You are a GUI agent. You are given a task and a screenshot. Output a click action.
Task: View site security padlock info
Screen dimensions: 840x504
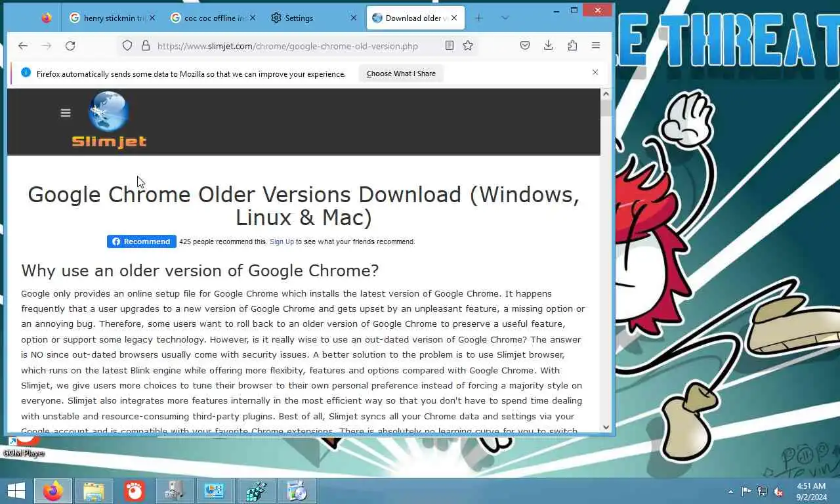pos(146,45)
